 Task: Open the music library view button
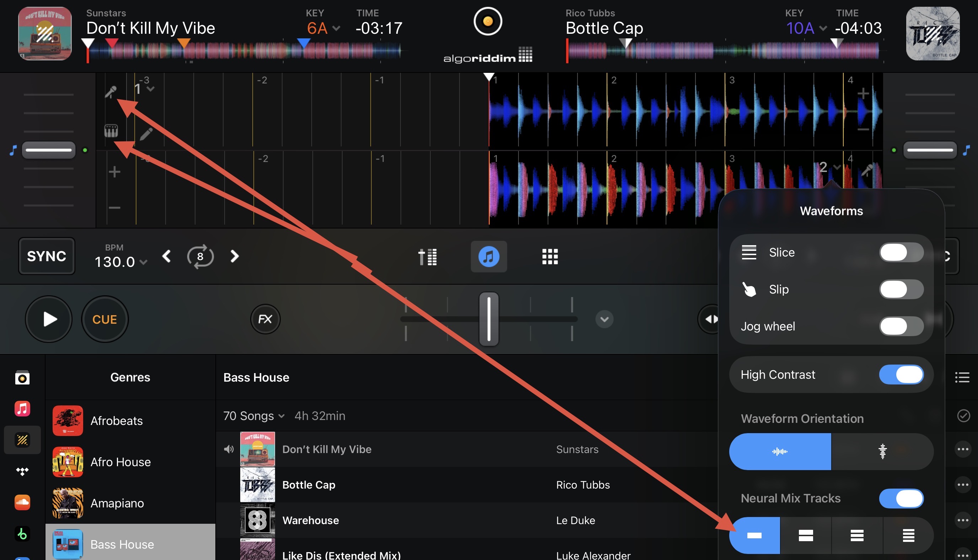488,257
